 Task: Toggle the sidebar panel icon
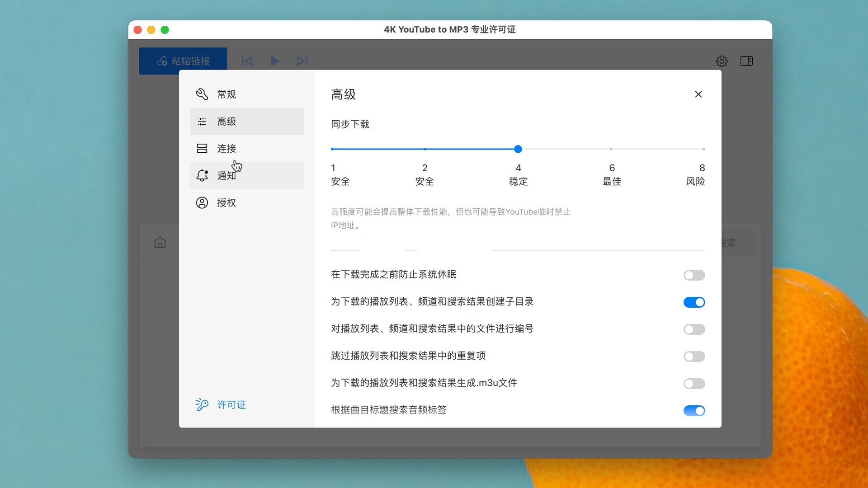click(746, 61)
